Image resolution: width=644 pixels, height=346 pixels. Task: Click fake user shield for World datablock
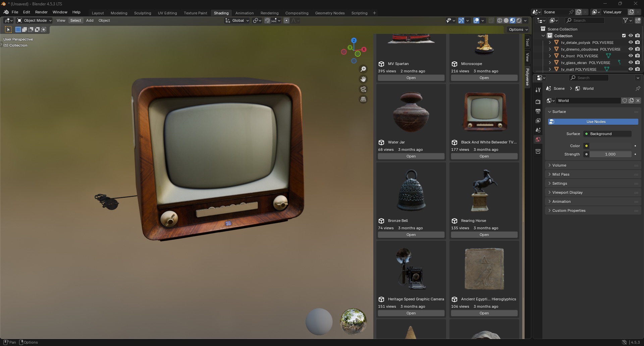click(x=625, y=101)
